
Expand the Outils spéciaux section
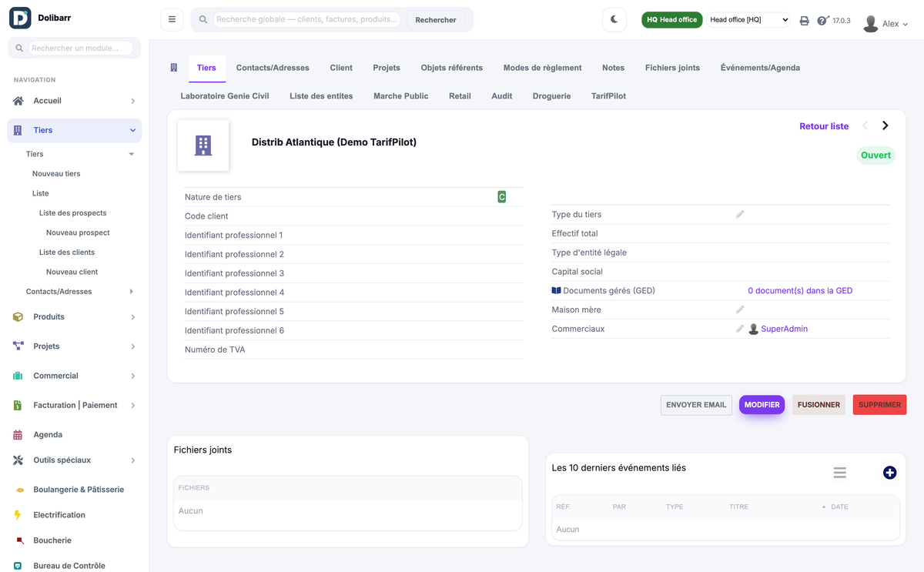132,460
